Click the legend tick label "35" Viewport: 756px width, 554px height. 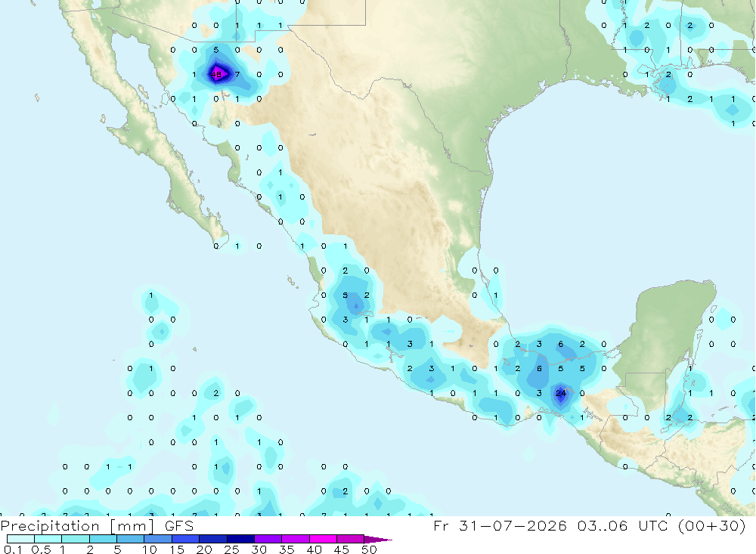287,549
